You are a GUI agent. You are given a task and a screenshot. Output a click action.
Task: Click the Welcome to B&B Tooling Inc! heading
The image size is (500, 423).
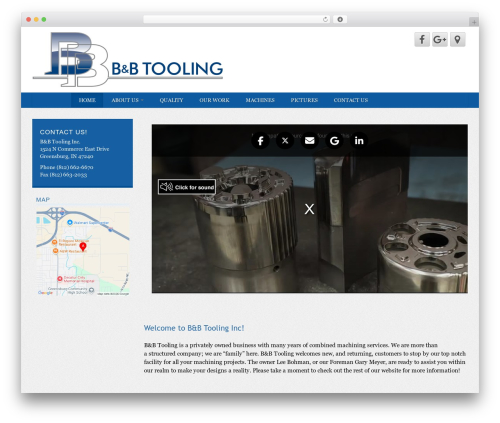click(194, 328)
